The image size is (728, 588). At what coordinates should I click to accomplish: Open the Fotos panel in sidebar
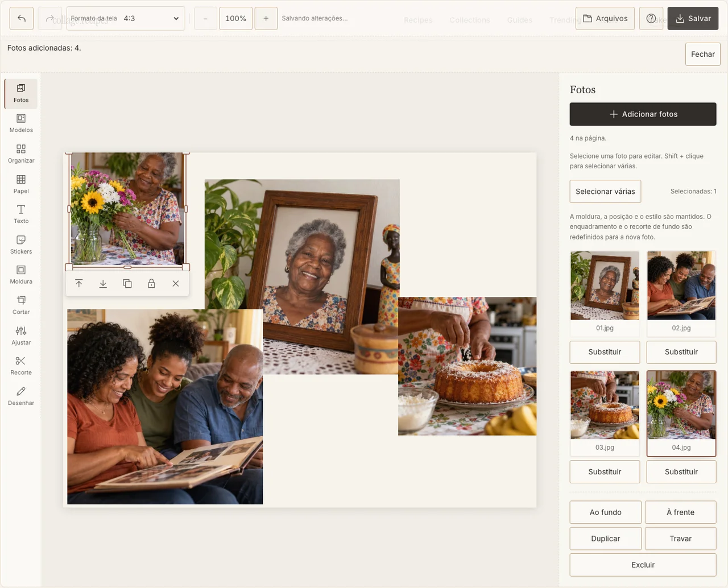click(21, 93)
